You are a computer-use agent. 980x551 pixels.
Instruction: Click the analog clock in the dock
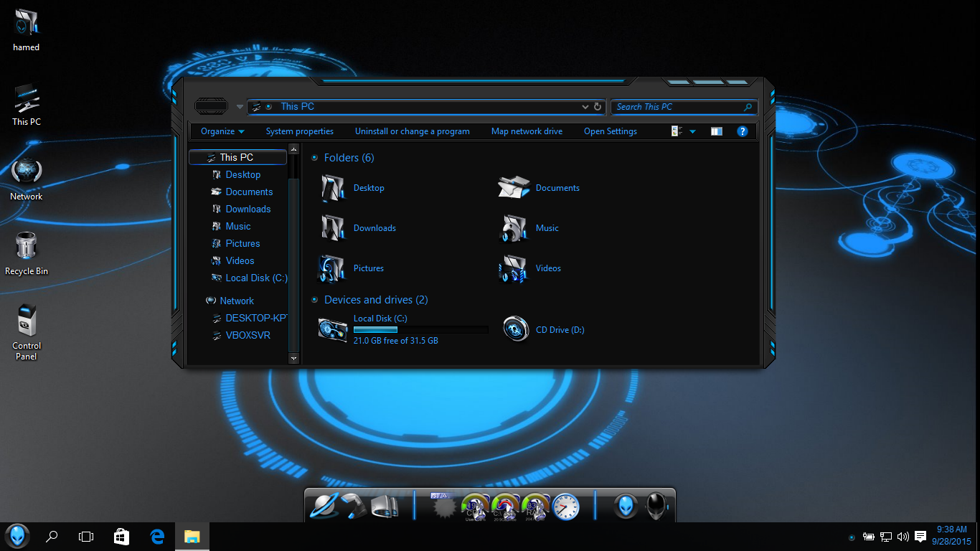[x=565, y=507]
